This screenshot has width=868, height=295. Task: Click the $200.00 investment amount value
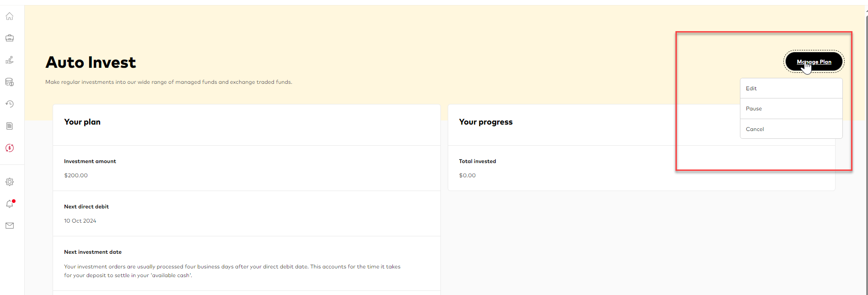point(76,175)
